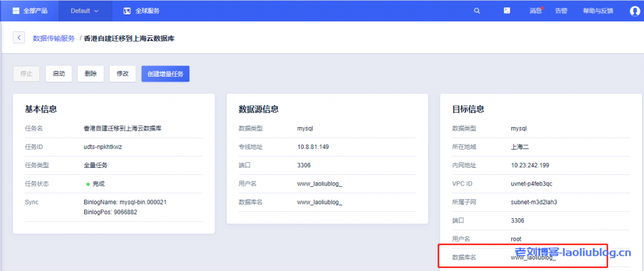
Task: Open 消息 notifications
Action: 535,11
